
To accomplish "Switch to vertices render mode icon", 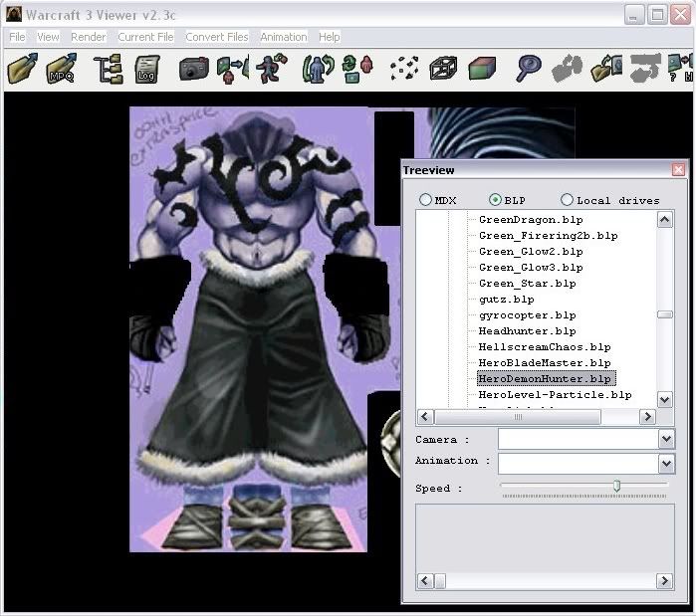I will coord(404,69).
